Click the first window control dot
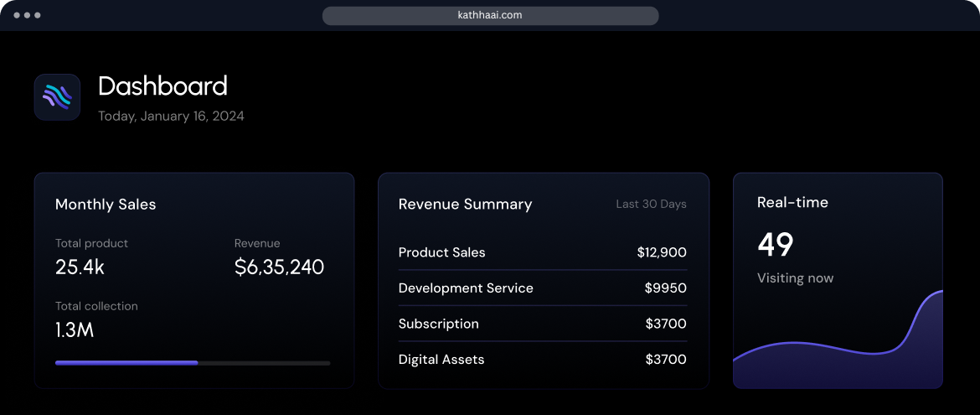 tap(17, 16)
